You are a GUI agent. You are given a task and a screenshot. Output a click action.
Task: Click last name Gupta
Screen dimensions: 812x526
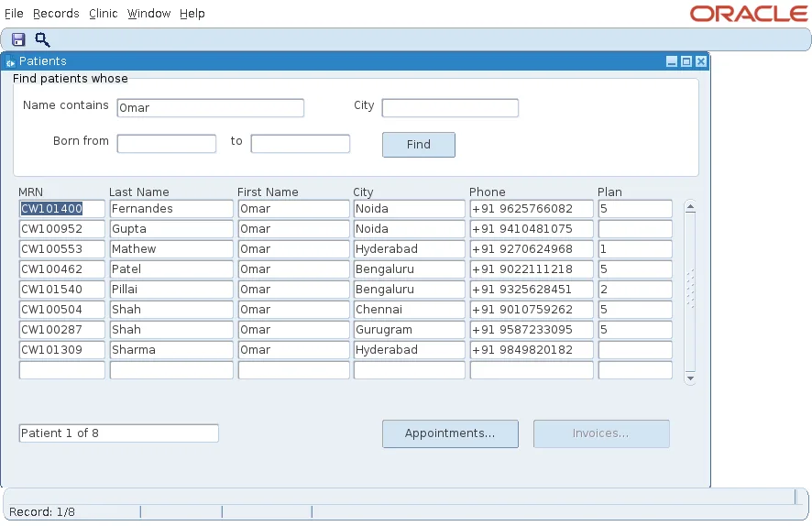(x=171, y=229)
